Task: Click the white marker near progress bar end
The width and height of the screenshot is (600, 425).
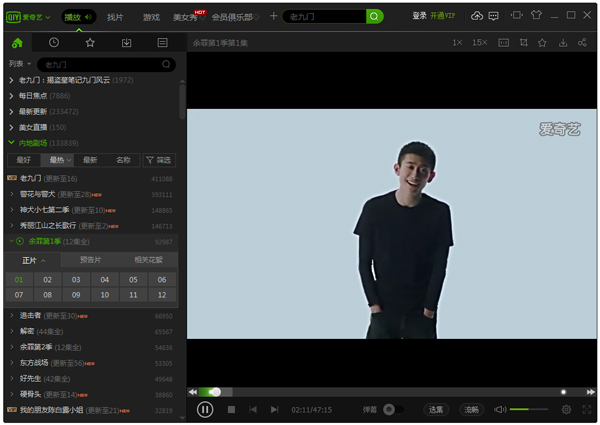Action: click(563, 392)
